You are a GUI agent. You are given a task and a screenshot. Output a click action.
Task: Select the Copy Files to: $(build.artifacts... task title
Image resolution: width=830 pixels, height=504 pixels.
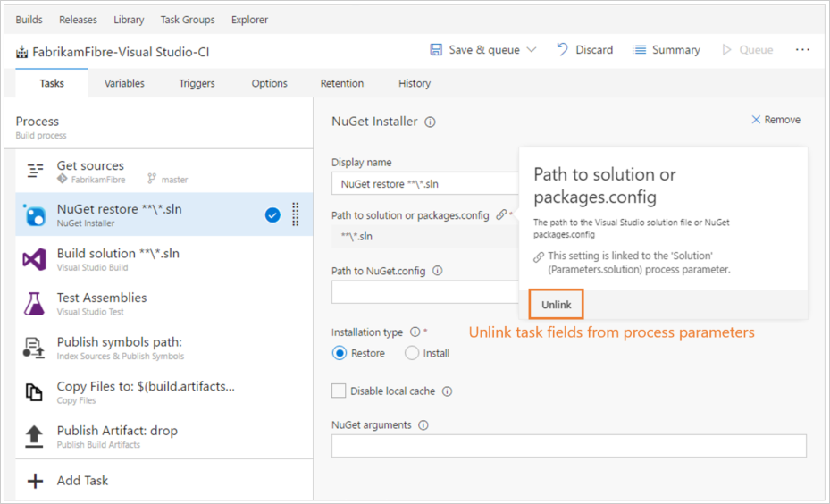146,386
